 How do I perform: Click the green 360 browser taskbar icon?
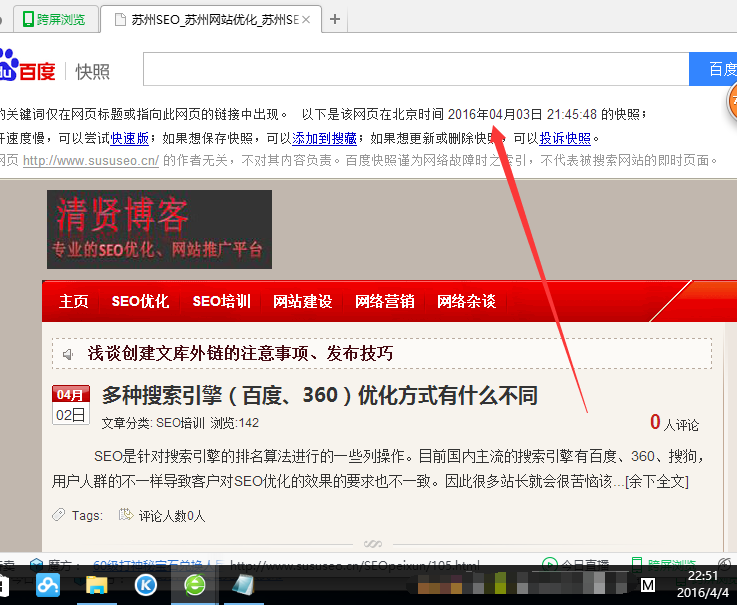[195, 584]
